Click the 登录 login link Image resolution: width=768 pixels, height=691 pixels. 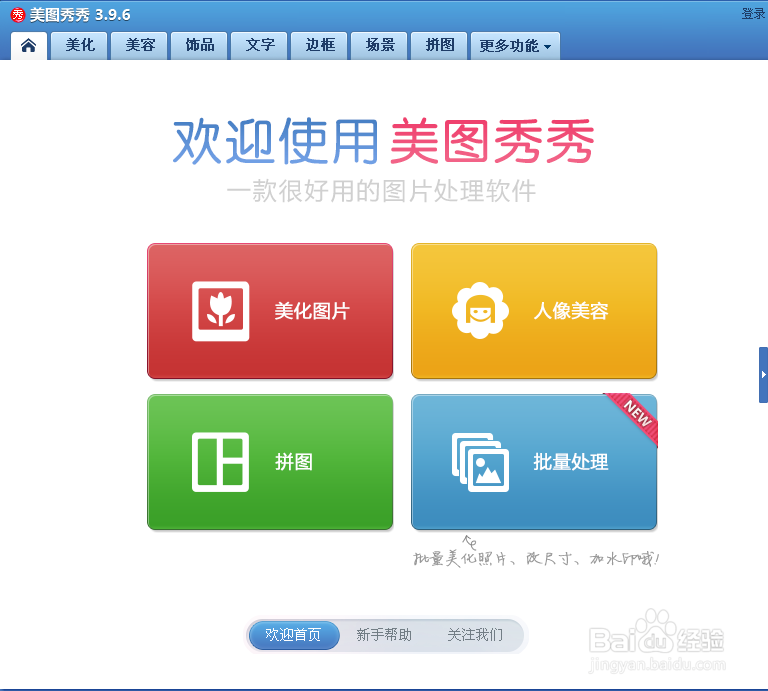(753, 14)
